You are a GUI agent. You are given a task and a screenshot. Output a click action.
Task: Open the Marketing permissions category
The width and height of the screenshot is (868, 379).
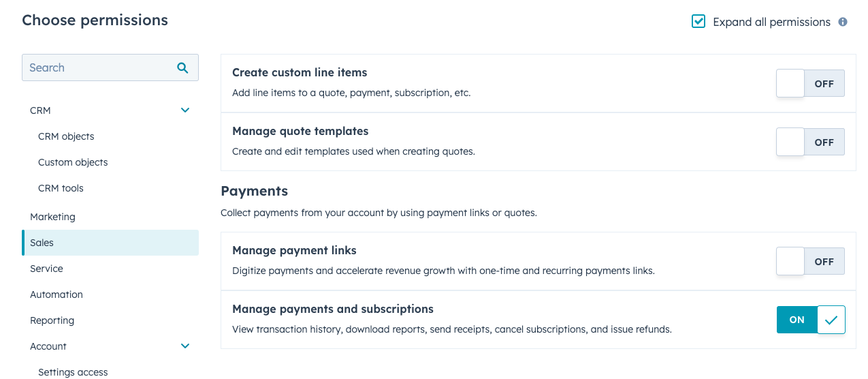(x=52, y=217)
